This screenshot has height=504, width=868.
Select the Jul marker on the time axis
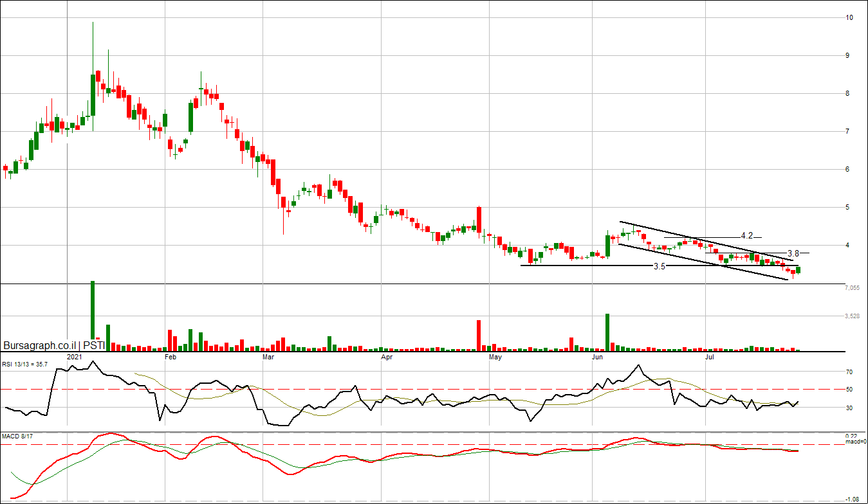point(710,356)
